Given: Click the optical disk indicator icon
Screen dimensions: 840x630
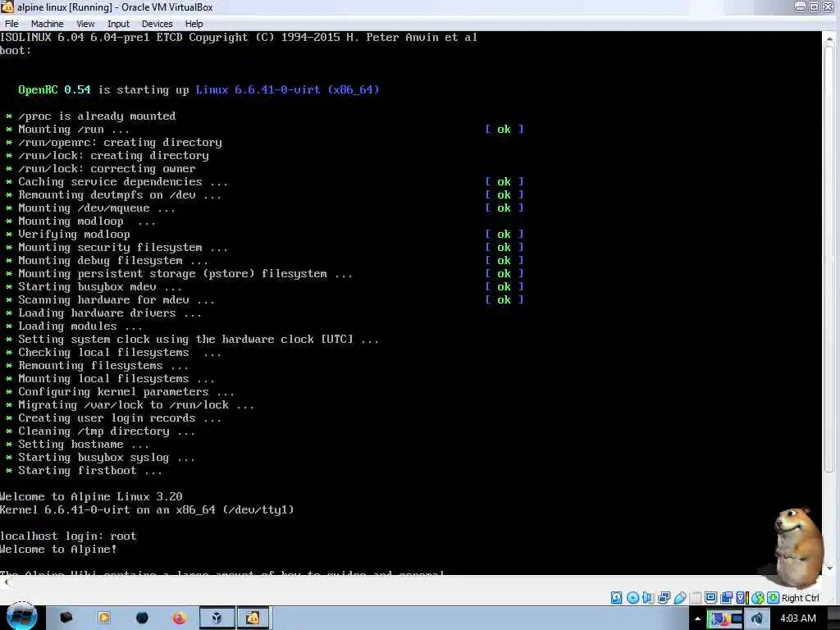Looking at the screenshot, I should [x=632, y=597].
